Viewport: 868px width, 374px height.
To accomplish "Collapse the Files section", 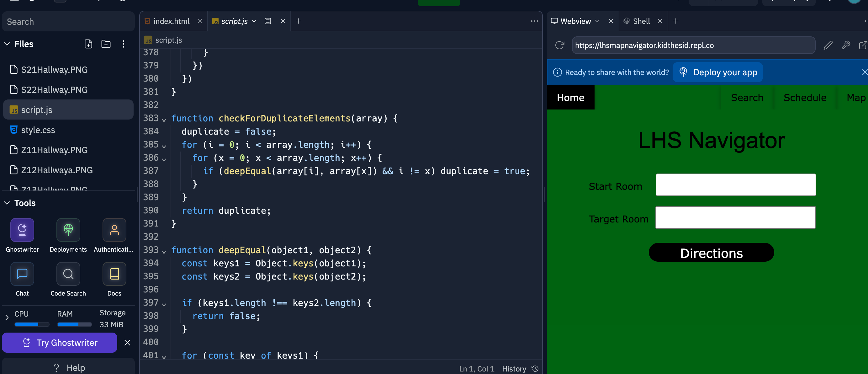I will pyautogui.click(x=7, y=44).
